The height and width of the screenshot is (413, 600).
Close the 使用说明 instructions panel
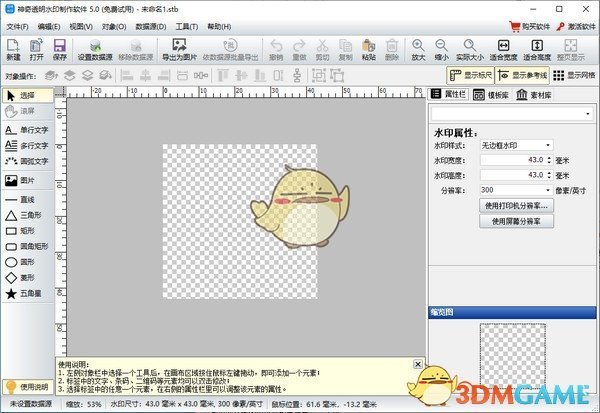[418, 364]
